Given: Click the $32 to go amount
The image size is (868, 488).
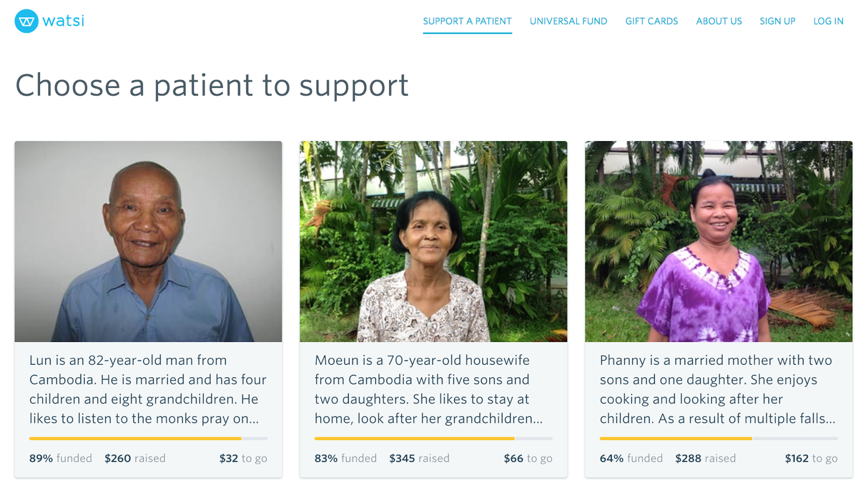Looking at the screenshot, I should click(243, 458).
